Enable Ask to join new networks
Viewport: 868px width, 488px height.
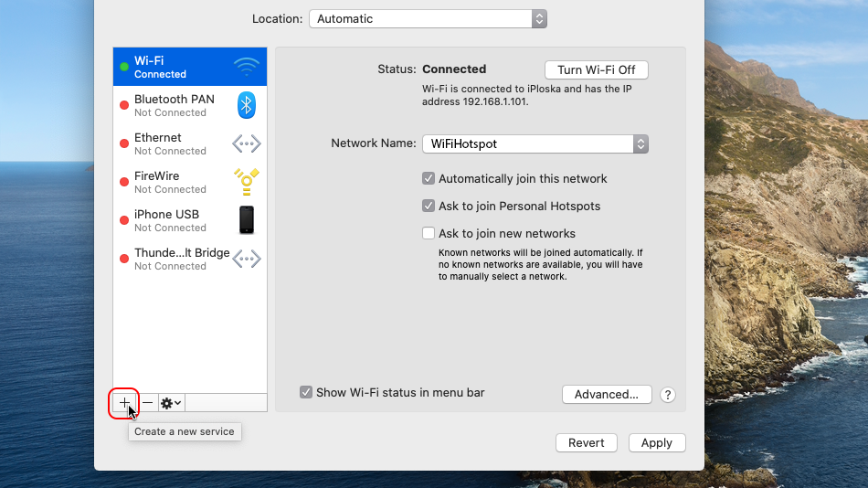coord(429,234)
